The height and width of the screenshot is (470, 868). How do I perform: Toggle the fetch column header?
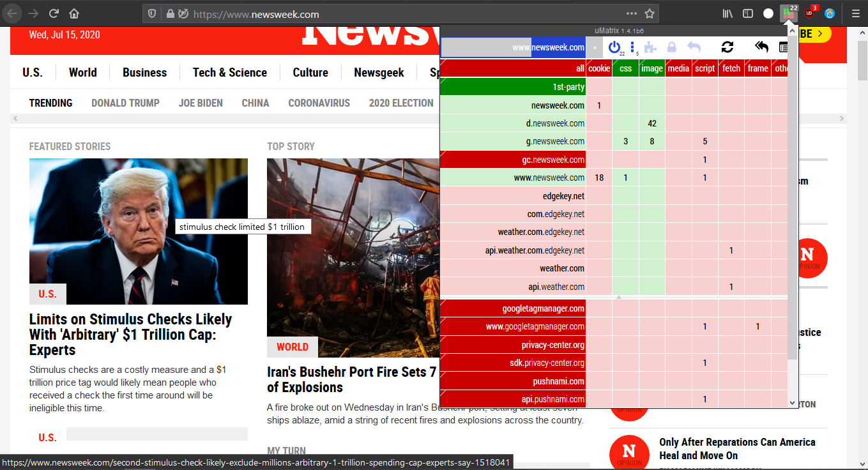point(731,68)
